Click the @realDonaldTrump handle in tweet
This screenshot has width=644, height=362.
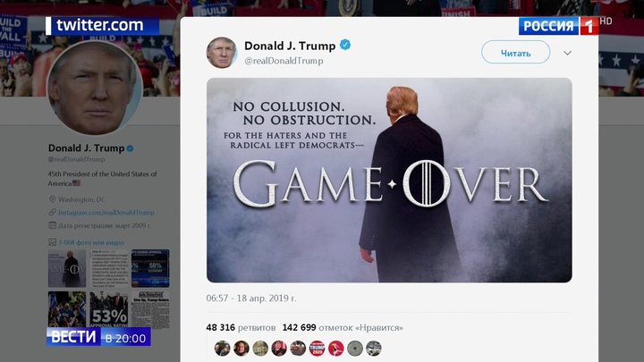[x=284, y=61]
